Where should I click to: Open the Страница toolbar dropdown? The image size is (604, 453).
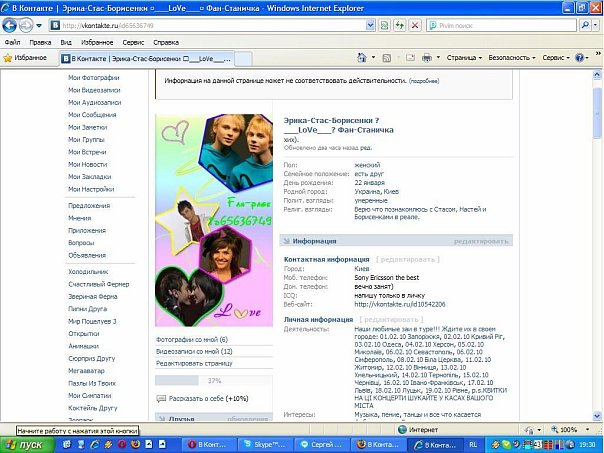[465, 58]
